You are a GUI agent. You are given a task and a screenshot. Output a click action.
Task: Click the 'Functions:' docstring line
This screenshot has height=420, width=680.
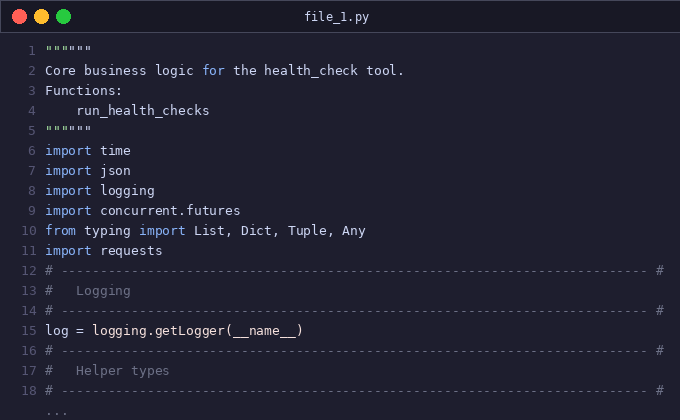(x=84, y=90)
